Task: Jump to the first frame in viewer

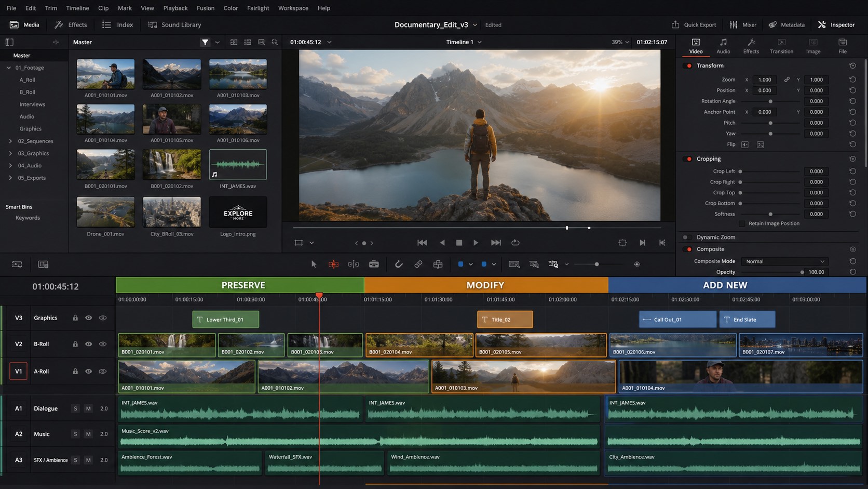Action: 422,243
